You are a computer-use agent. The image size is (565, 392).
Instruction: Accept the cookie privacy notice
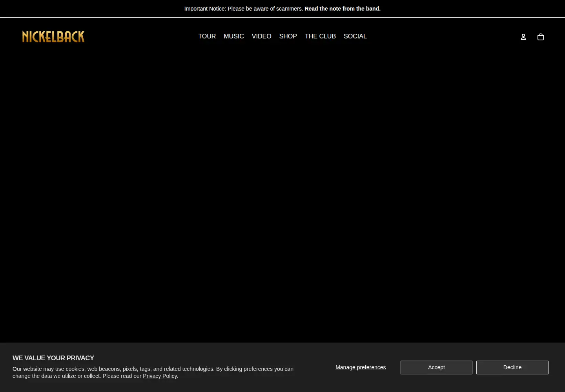436,367
